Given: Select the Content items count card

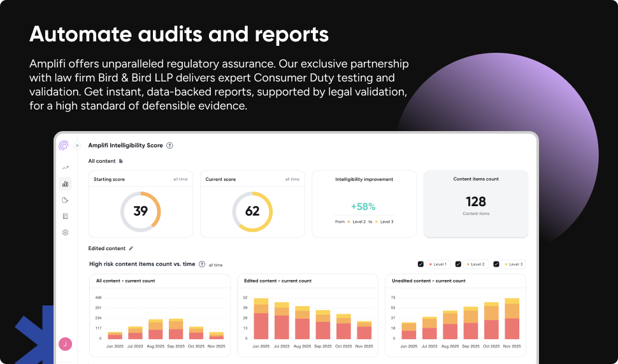Looking at the screenshot, I should (x=476, y=204).
